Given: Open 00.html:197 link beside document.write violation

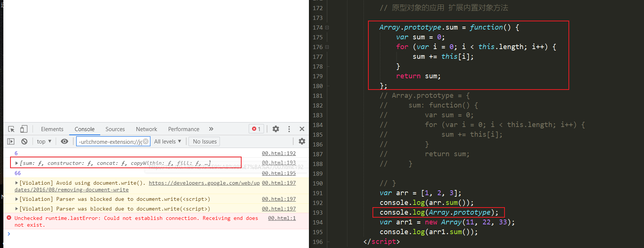Looking at the screenshot, I should point(279,183).
